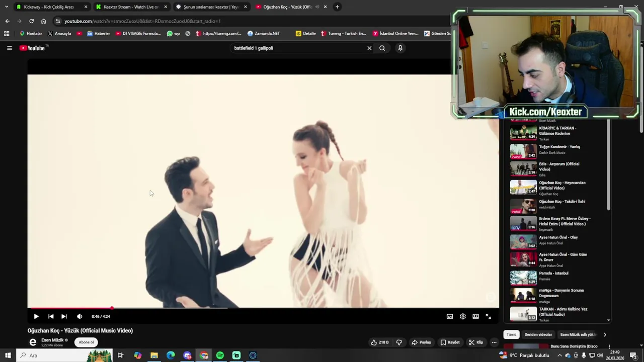Open the Haberler bookmark
Viewport: 644px width, 362px height.
point(98,34)
